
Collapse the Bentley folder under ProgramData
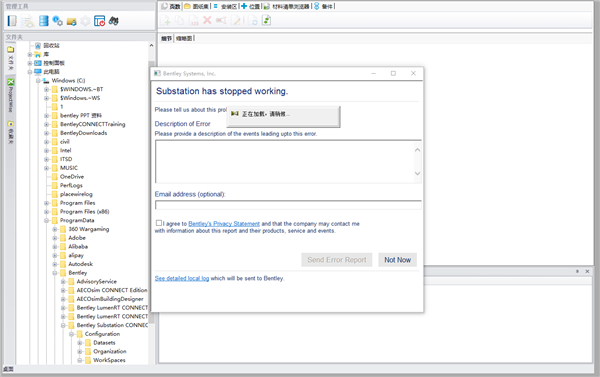(x=55, y=273)
